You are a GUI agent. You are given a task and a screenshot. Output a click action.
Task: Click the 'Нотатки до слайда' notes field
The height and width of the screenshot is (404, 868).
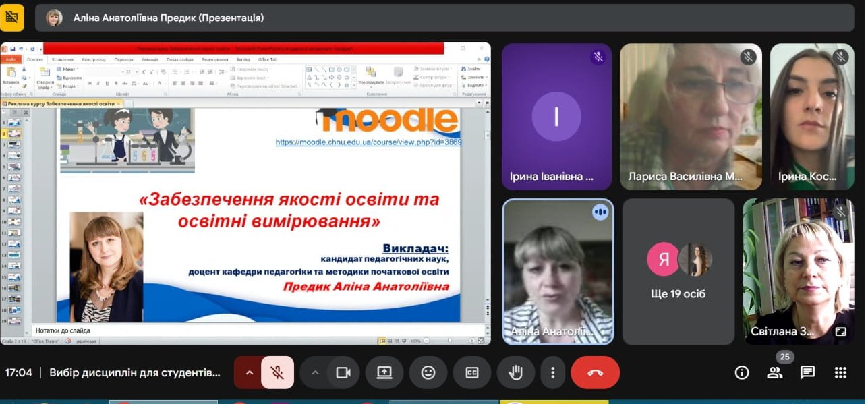(x=260, y=330)
